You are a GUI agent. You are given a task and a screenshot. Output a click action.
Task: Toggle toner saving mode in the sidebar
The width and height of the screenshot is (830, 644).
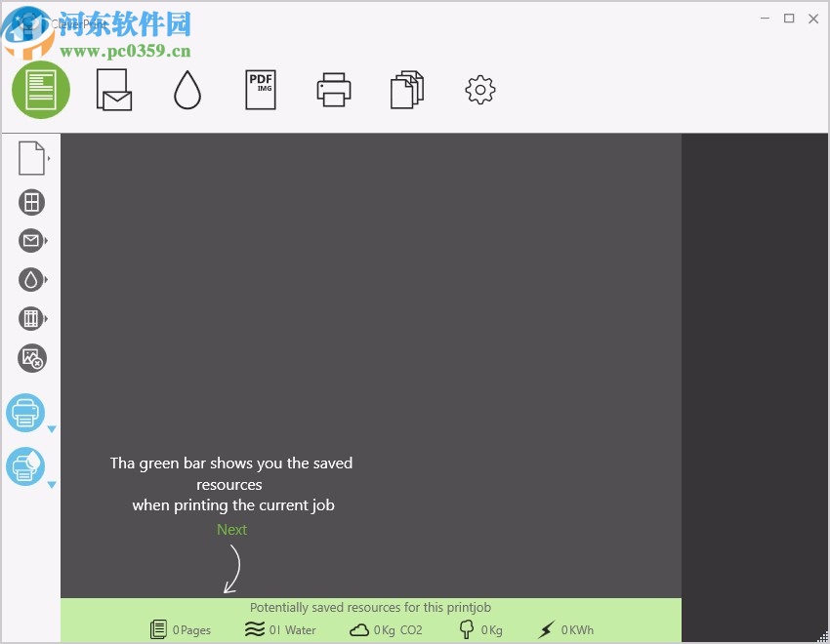[32, 279]
